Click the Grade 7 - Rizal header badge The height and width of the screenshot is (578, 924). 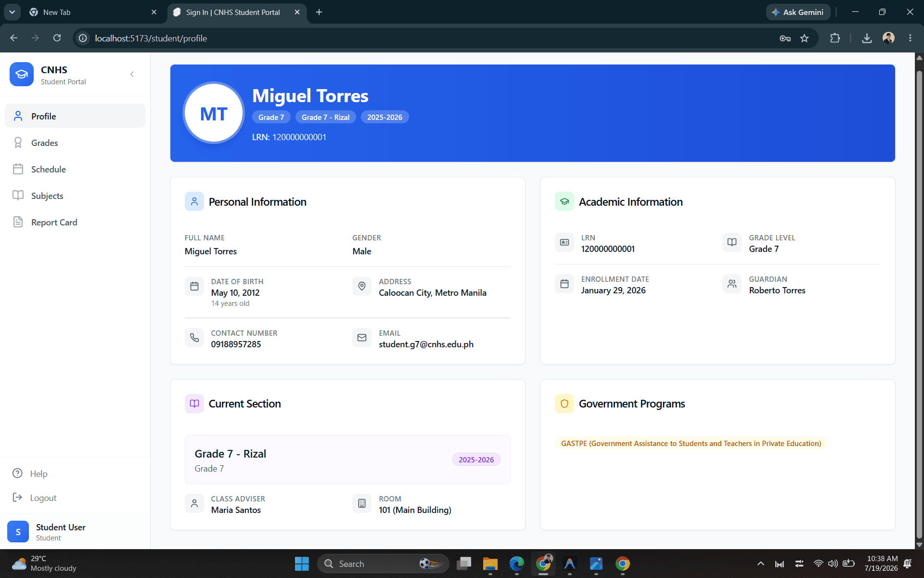pos(325,117)
